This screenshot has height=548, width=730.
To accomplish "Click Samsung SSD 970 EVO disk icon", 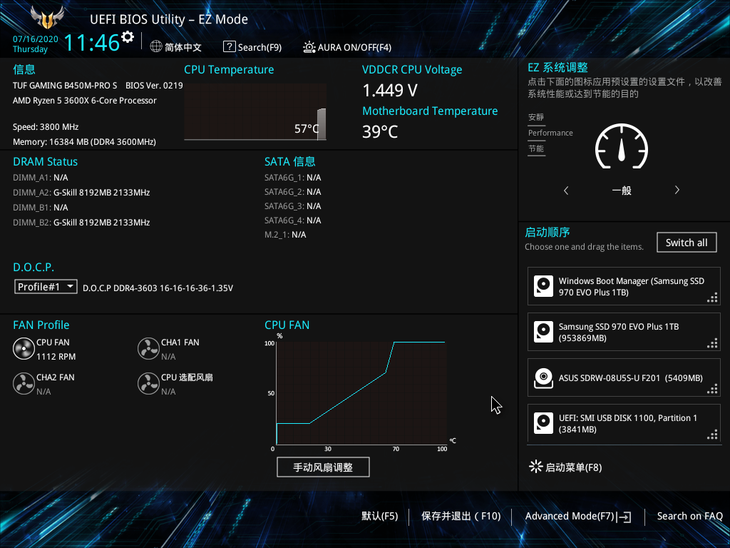I will [543, 332].
